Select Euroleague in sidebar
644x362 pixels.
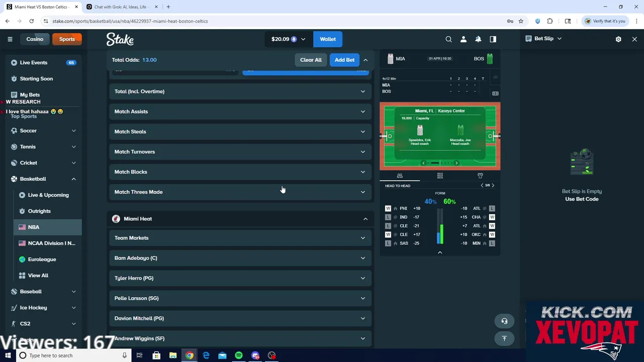[x=48, y=259]
